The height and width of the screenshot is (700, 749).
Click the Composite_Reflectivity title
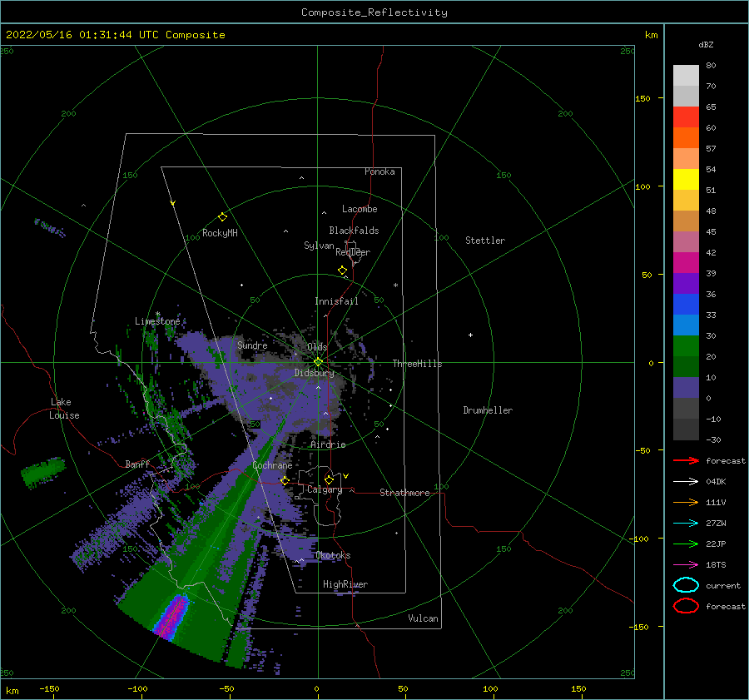pos(374,12)
